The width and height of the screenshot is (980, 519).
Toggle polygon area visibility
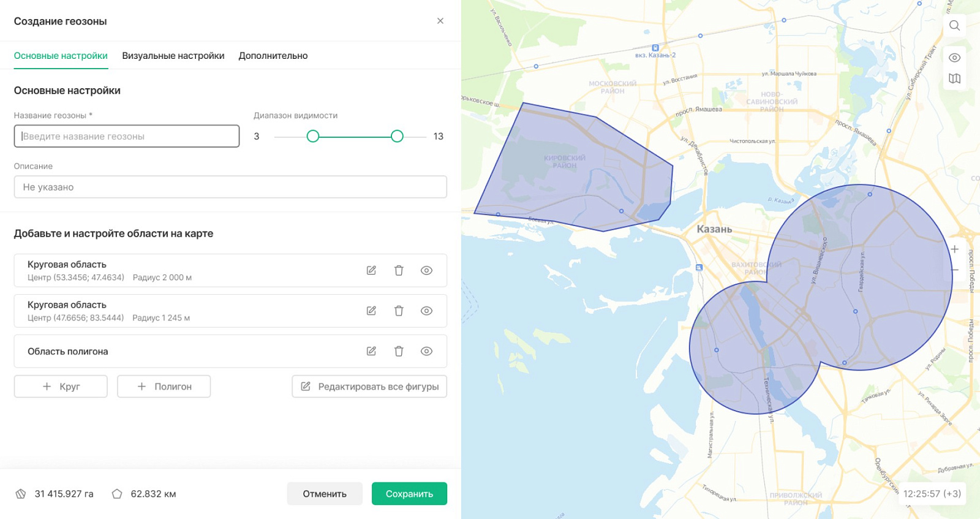(x=426, y=351)
